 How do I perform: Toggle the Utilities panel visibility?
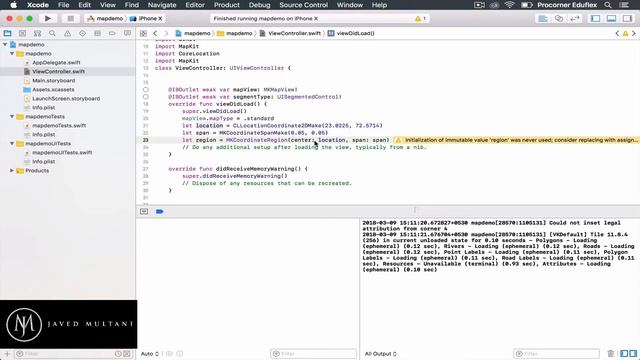(x=627, y=18)
